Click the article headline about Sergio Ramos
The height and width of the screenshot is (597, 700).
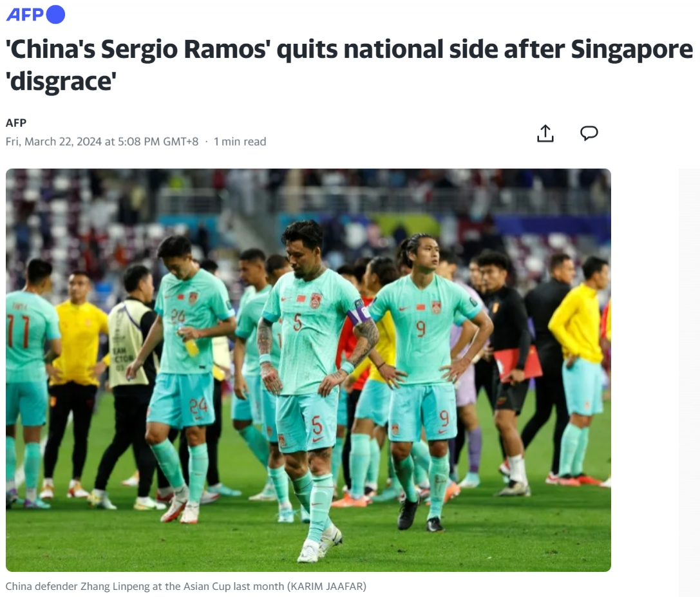pos(349,65)
